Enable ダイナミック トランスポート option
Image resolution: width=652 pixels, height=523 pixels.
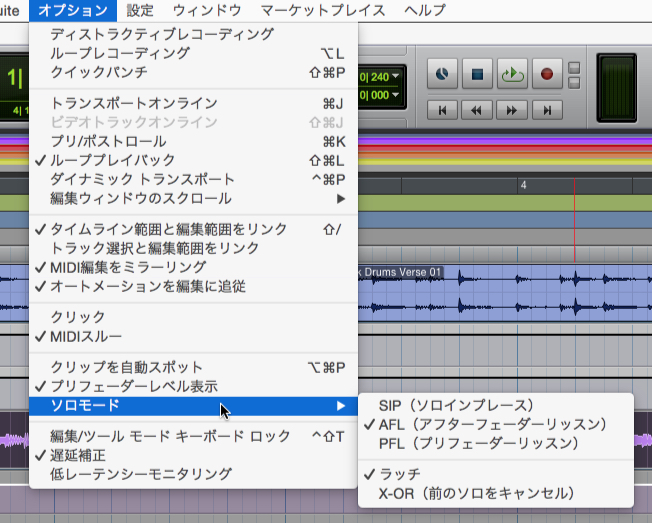[x=193, y=180]
